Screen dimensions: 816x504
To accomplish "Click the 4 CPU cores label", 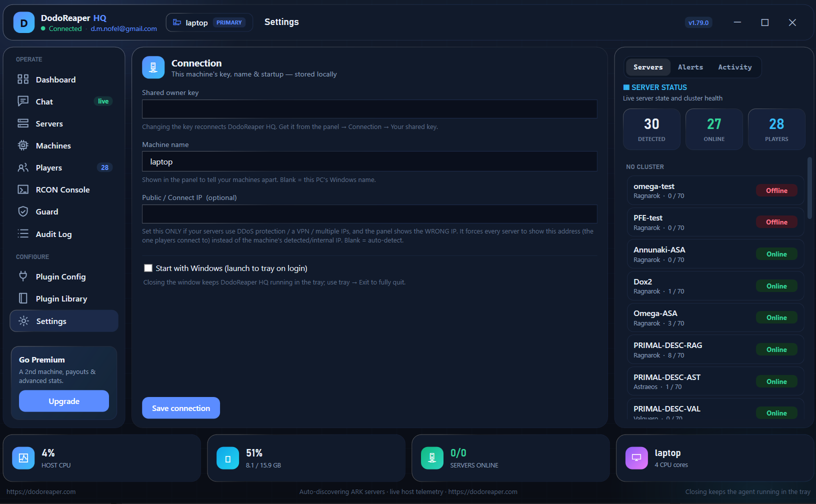I will point(671,465).
